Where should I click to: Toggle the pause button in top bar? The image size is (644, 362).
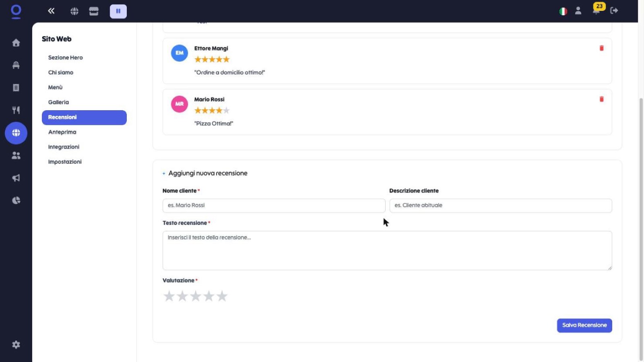coord(118,11)
